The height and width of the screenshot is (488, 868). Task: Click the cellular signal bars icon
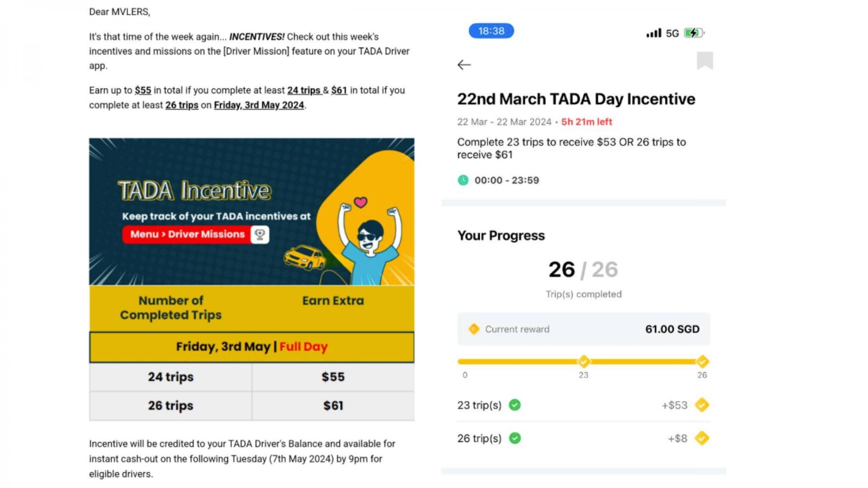click(x=654, y=33)
